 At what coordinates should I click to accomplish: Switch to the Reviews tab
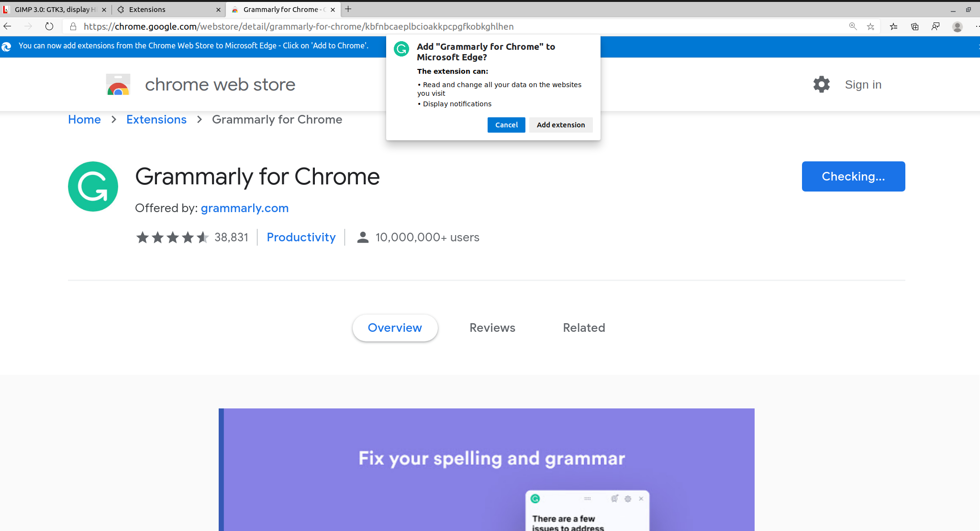point(492,328)
